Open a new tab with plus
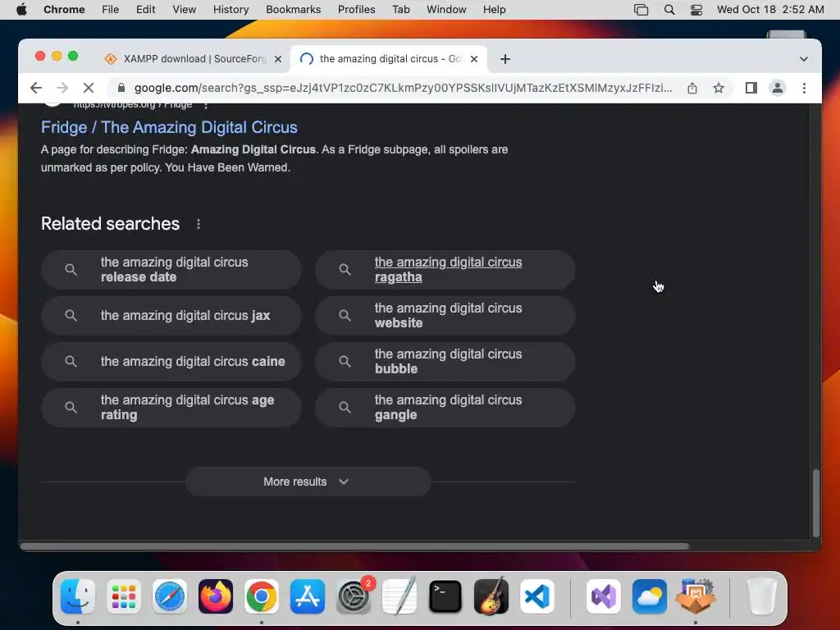Image resolution: width=840 pixels, height=630 pixels. click(x=505, y=59)
